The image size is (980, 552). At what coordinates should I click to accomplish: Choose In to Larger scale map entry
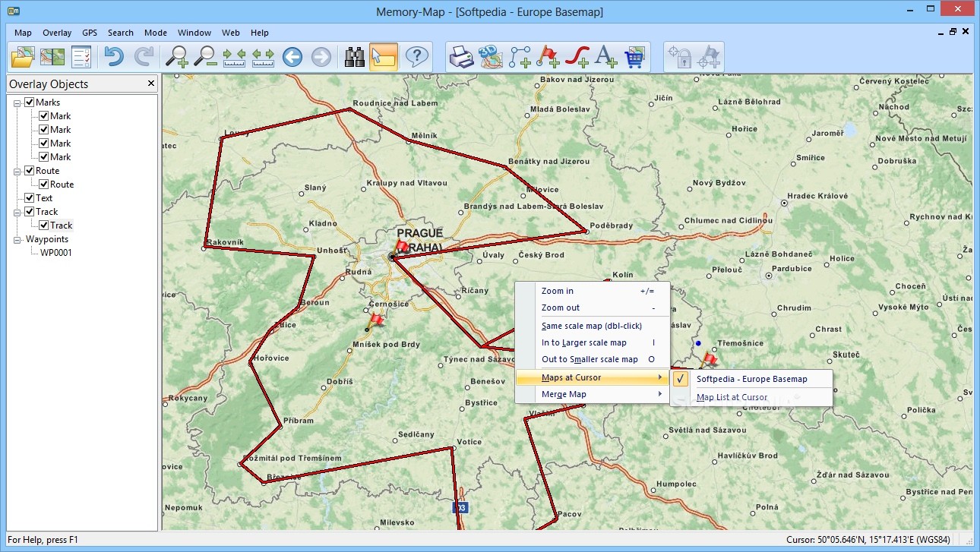coord(593,342)
